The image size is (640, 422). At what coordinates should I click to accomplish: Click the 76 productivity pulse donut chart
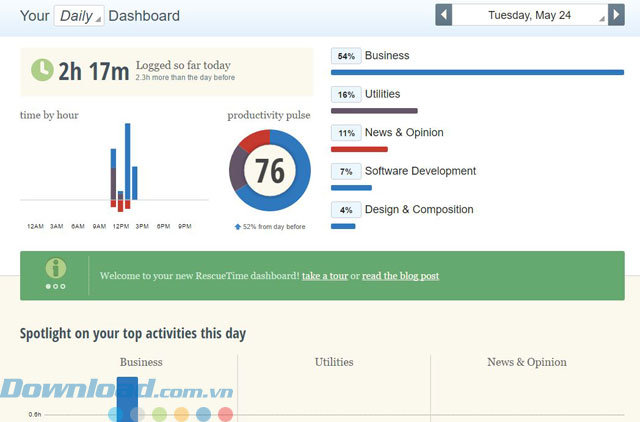(x=270, y=171)
